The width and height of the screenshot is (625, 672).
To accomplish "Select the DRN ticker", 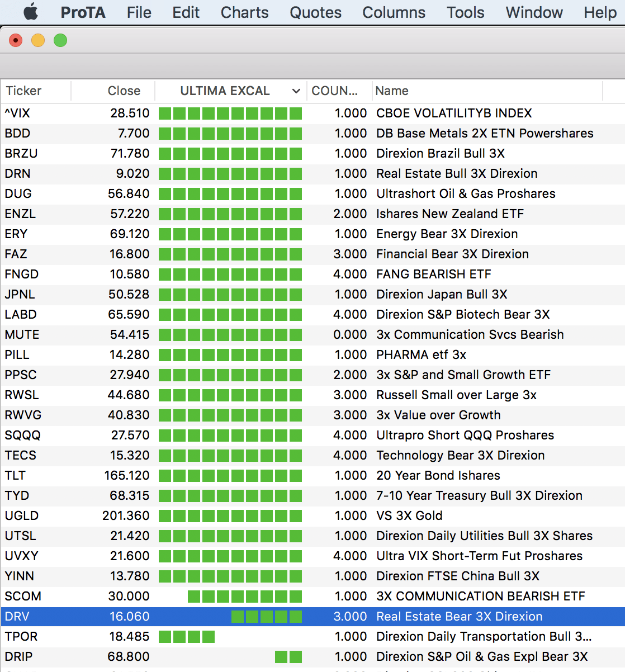I will coord(17,173).
